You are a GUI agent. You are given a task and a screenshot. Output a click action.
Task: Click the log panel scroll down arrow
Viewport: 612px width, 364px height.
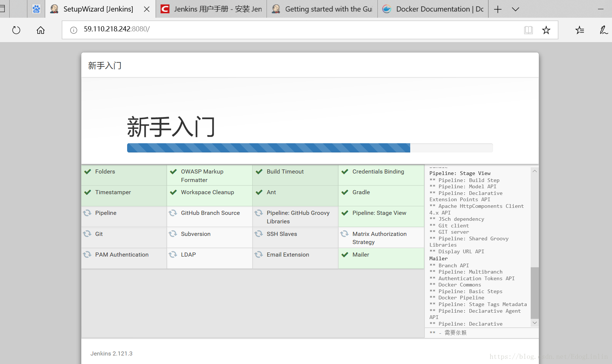coord(534,323)
